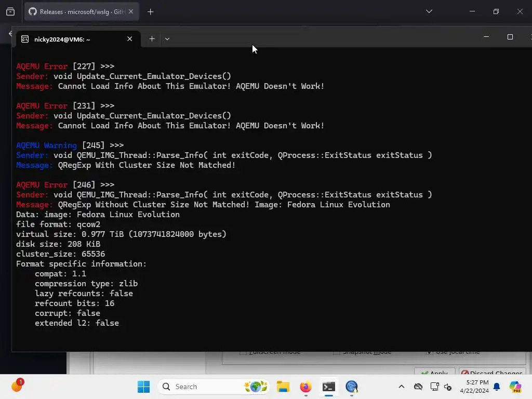
Task: Click the text 'AQEMU Error [231] >>>'
Action: click(x=65, y=106)
